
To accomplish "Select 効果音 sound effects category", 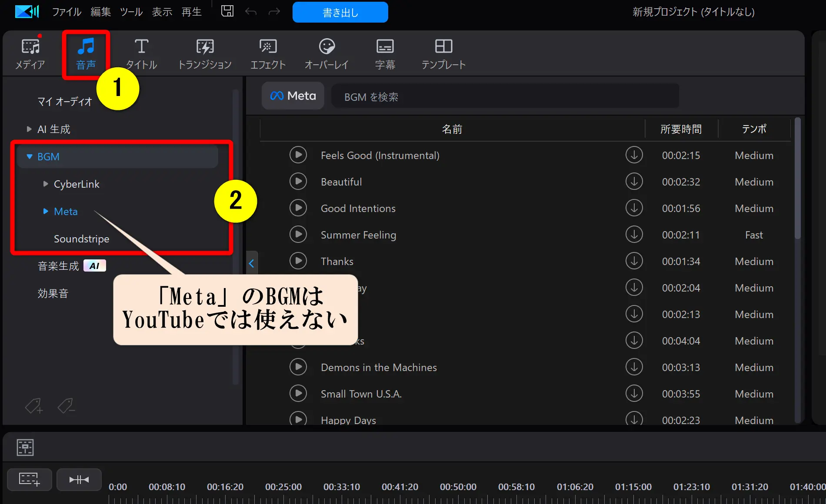I will 53,293.
